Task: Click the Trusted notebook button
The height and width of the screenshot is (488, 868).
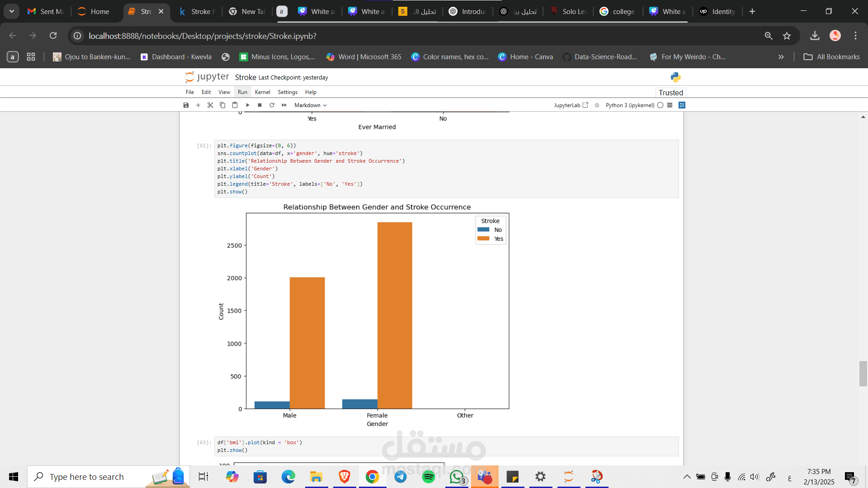Action: pyautogui.click(x=670, y=93)
